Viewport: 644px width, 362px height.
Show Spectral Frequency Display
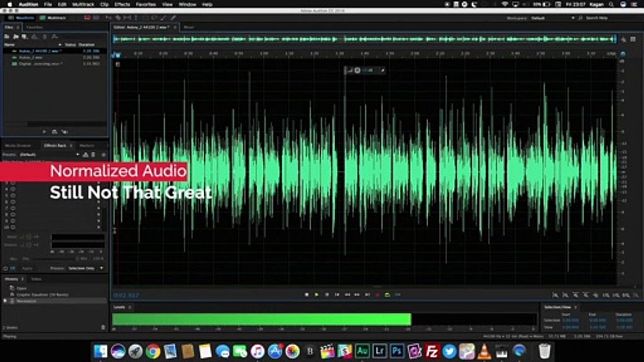pos(87,18)
